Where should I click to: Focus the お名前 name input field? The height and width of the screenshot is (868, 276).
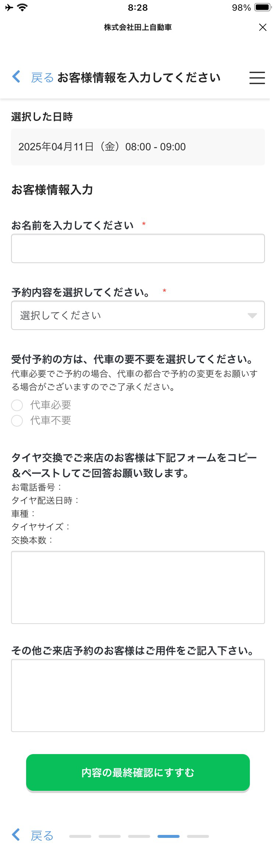coord(138,248)
